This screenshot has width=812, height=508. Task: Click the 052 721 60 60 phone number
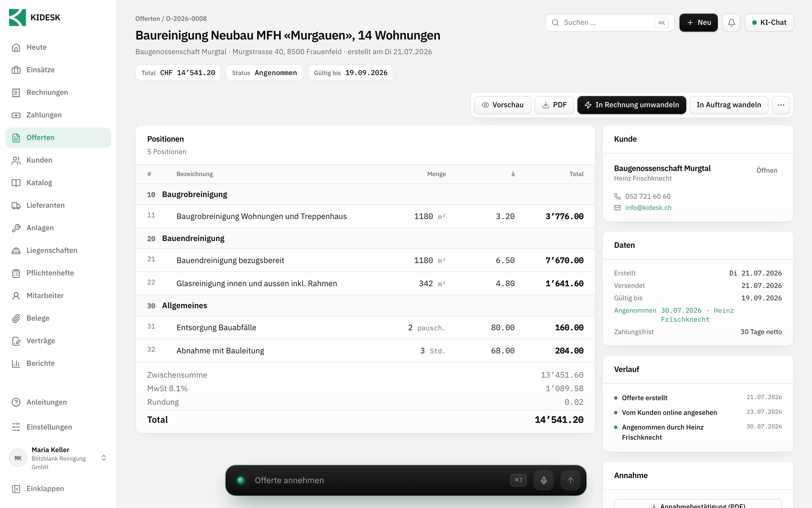tap(648, 196)
